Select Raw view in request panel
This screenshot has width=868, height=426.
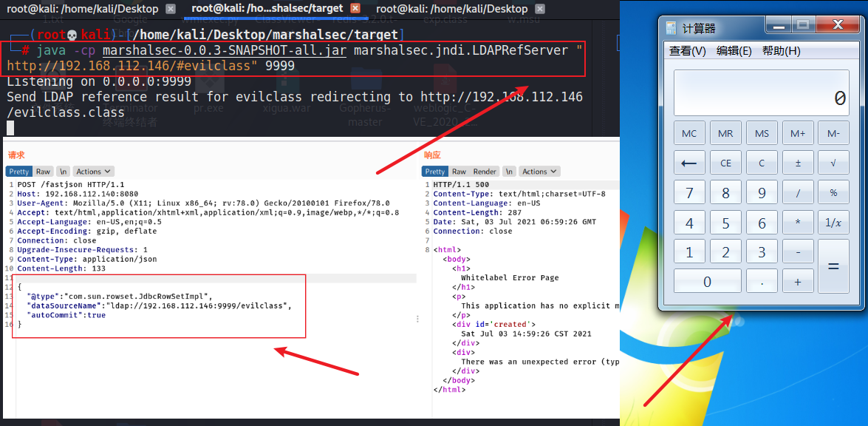tap(43, 172)
